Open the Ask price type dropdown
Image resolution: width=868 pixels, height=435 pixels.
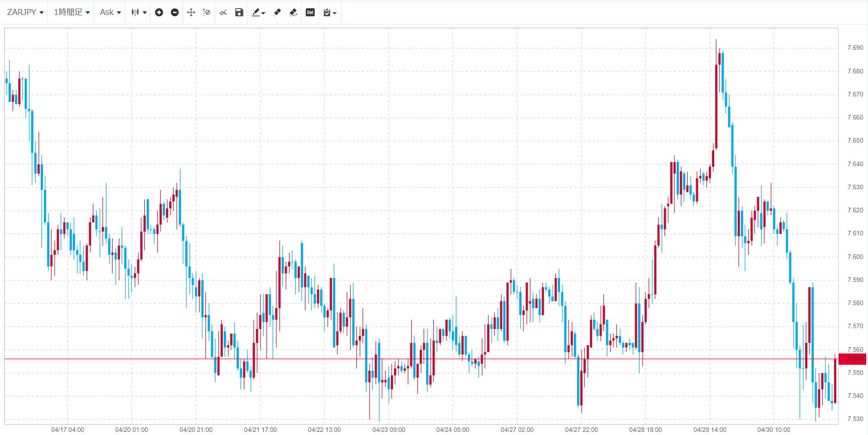(110, 12)
